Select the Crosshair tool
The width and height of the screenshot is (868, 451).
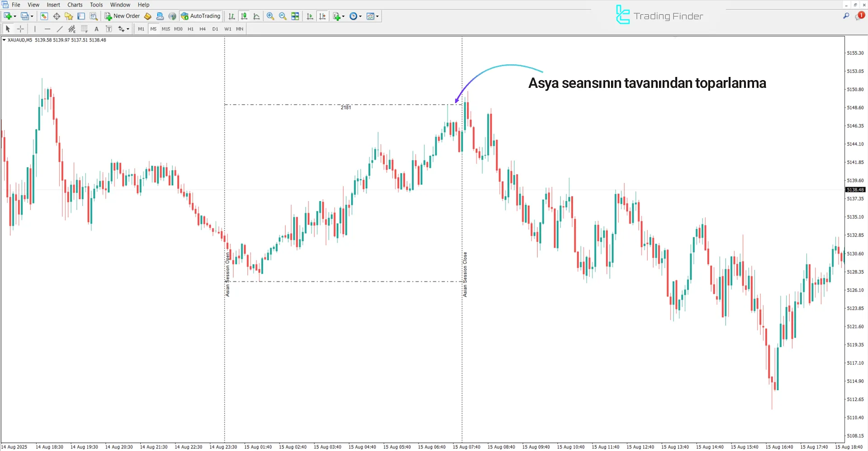[x=20, y=29]
